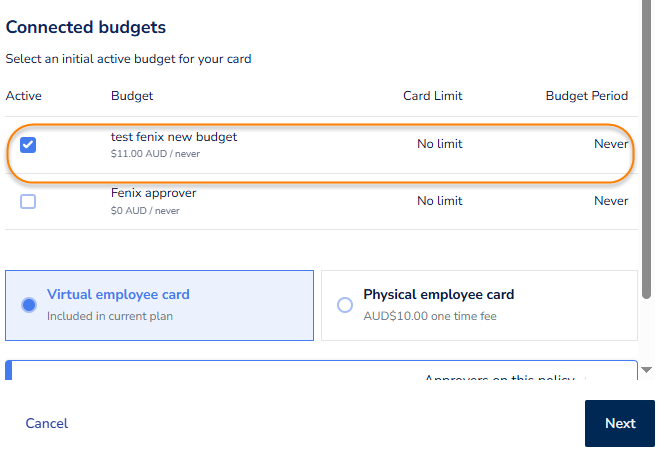The height and width of the screenshot is (459, 665).
Task: Click the Card Limit column header
Action: pyautogui.click(x=432, y=96)
